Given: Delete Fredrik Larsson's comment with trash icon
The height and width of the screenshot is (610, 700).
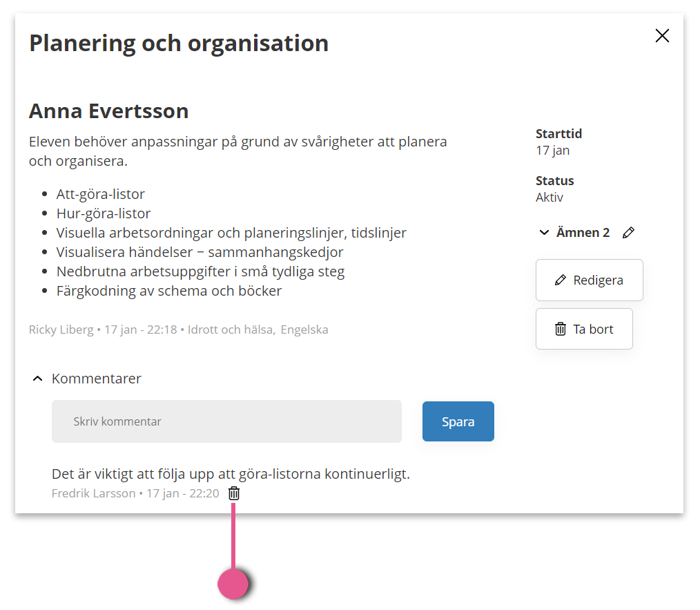Looking at the screenshot, I should tap(234, 493).
